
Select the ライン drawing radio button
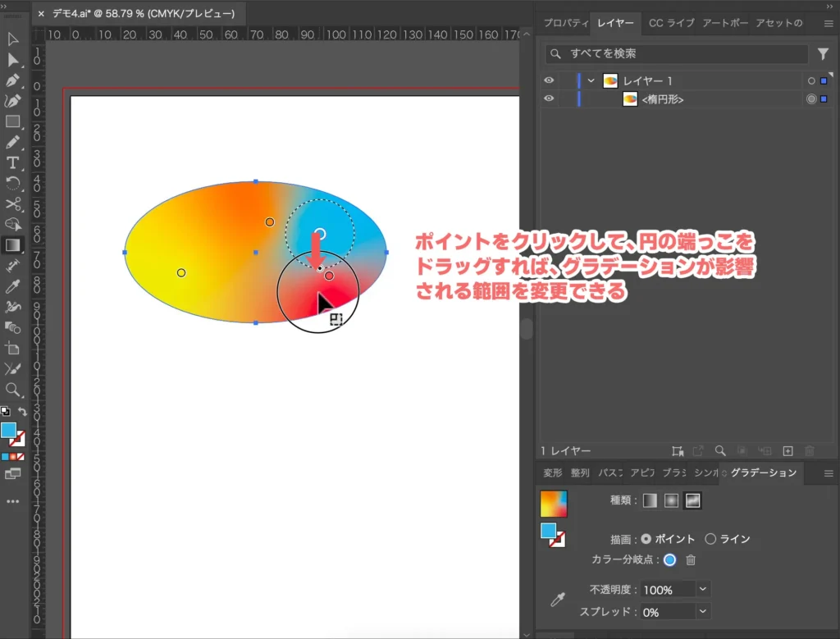pos(712,539)
